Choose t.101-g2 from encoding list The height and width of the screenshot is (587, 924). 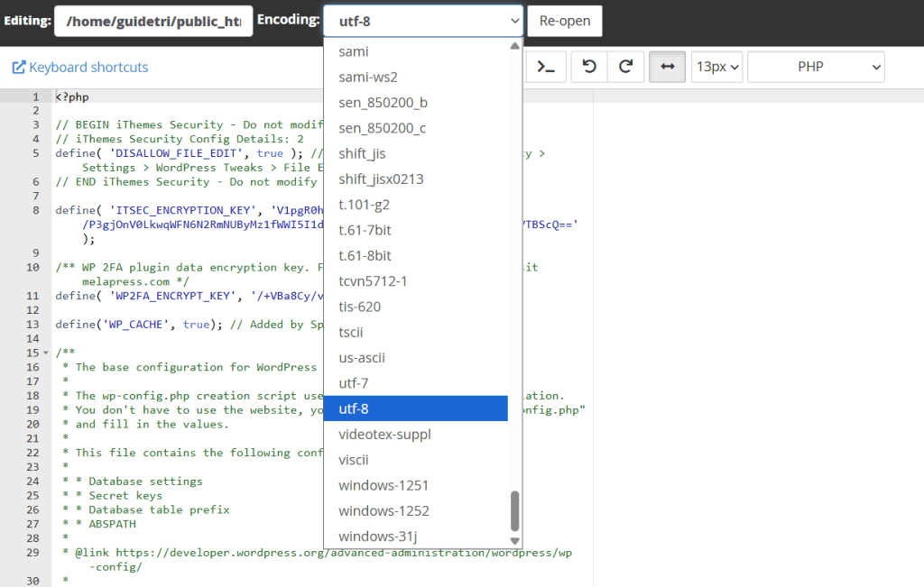pos(415,205)
